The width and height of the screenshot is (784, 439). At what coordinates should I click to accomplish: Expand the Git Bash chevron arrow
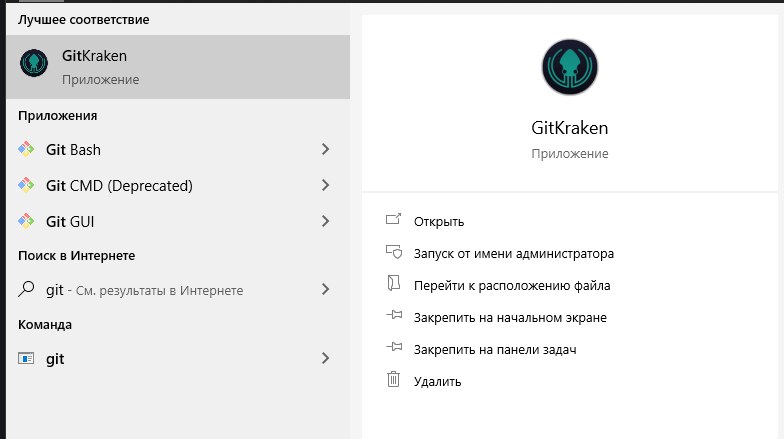[326, 149]
